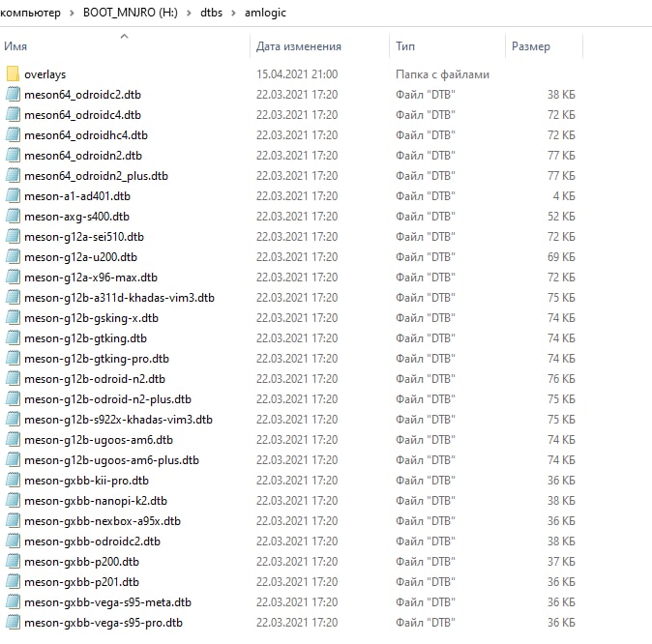Select file name meson-gxbb-vega-s95-meta.dtb
Screen dimensions: 652x644
pyautogui.click(x=107, y=602)
